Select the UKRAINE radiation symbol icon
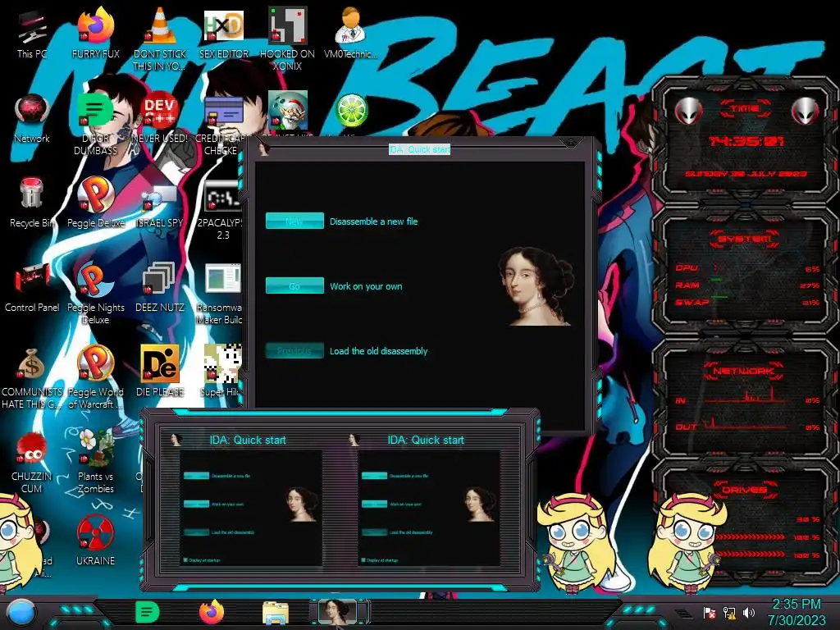 coord(95,540)
